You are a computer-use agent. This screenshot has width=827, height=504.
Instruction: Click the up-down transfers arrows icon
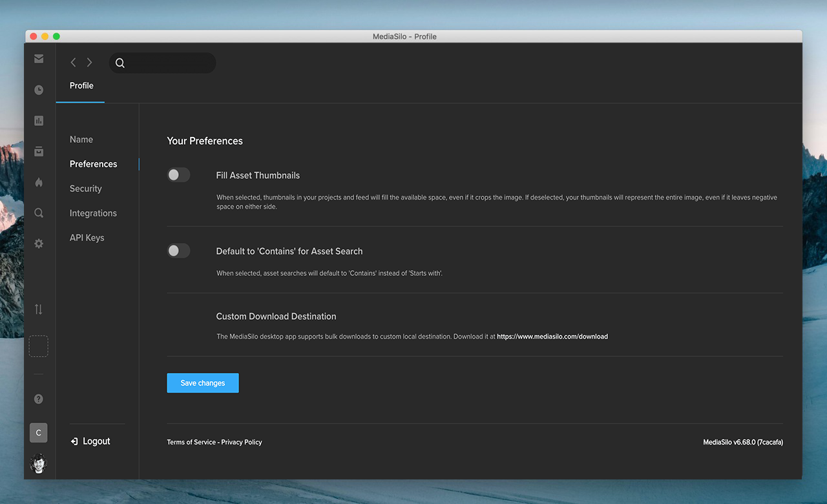(x=39, y=310)
